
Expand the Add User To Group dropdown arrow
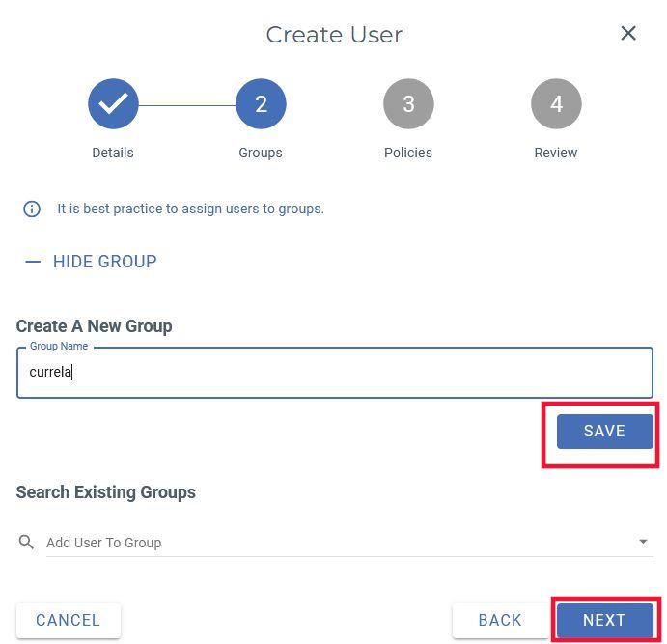[644, 543]
